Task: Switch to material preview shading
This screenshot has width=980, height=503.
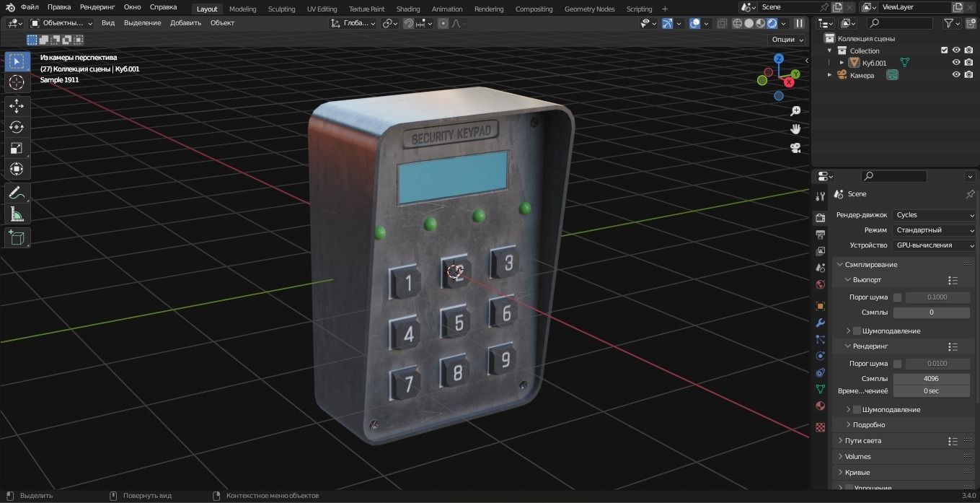Action: click(760, 23)
